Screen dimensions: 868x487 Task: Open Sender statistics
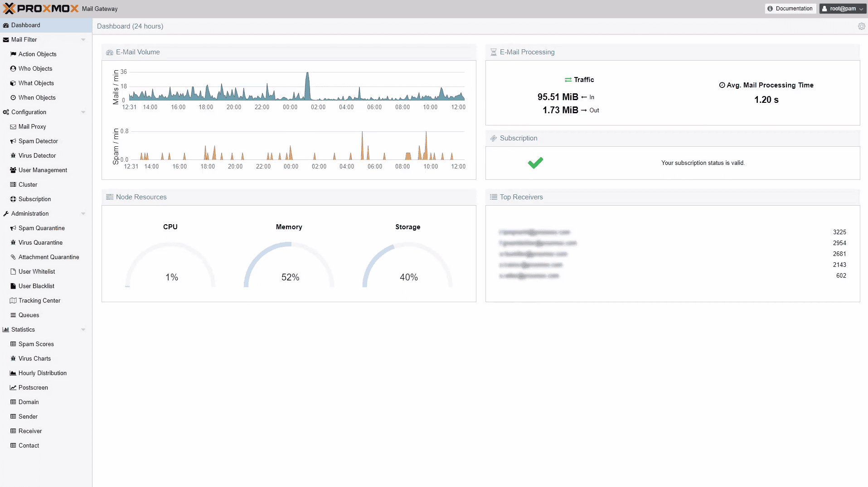(x=46, y=416)
